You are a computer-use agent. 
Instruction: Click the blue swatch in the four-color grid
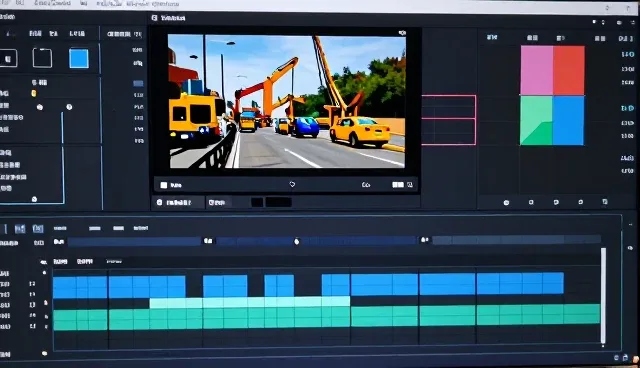pyautogui.click(x=568, y=120)
